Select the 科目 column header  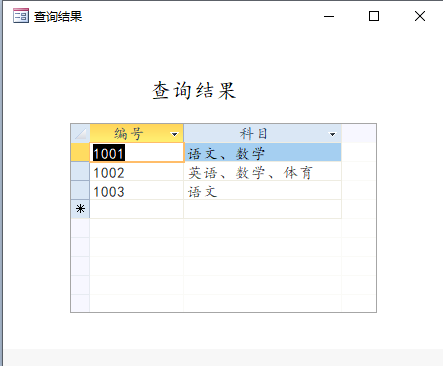[262, 134]
